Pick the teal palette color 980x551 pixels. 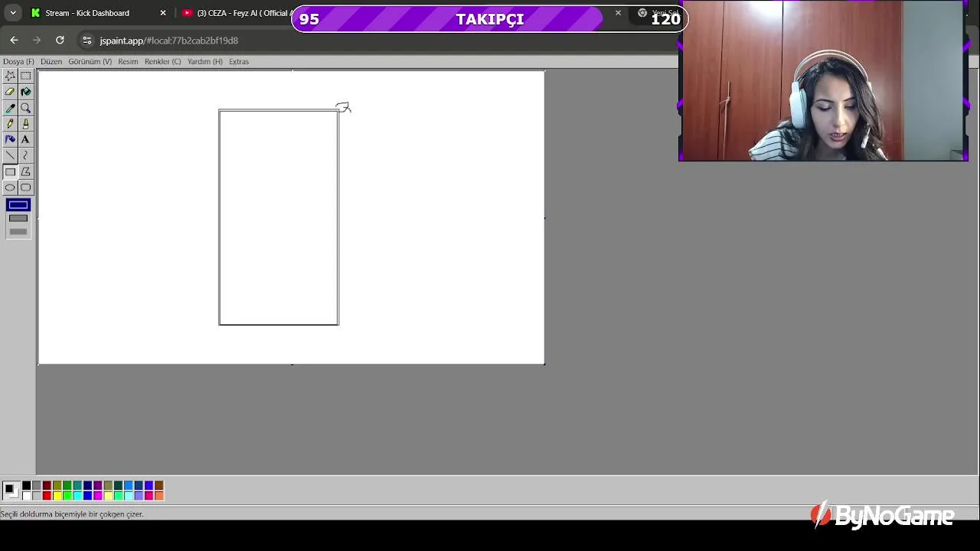tap(77, 485)
